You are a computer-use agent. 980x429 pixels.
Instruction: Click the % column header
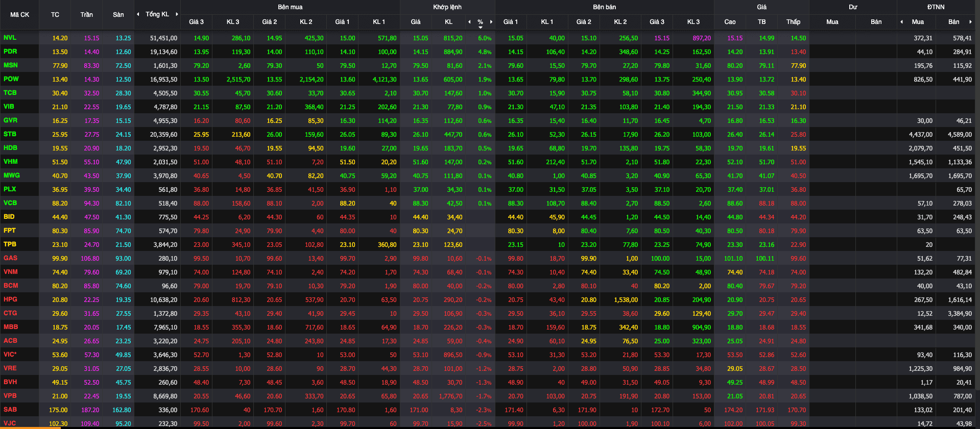pyautogui.click(x=481, y=22)
